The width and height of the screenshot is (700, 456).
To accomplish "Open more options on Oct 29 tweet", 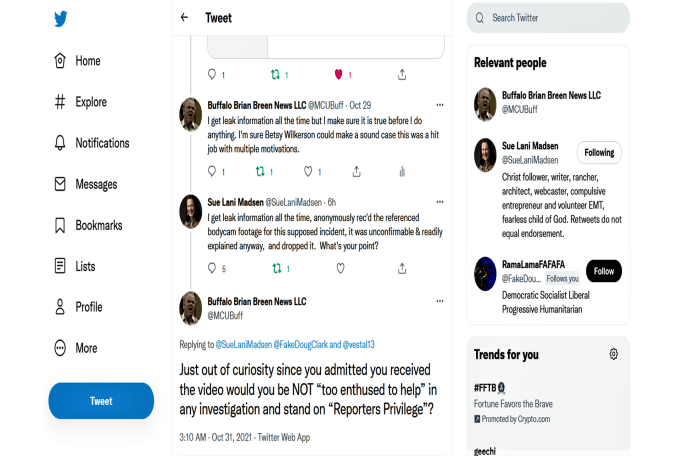I will coord(439,104).
